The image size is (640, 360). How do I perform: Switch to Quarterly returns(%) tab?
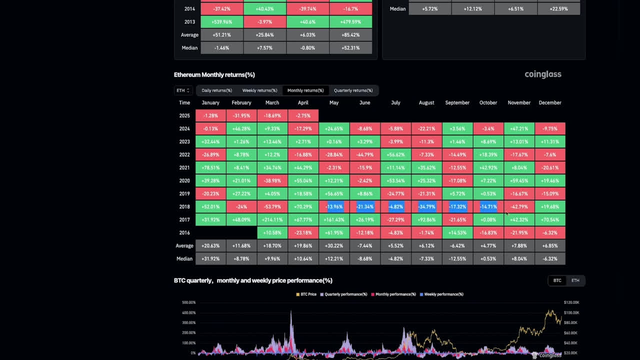353,91
